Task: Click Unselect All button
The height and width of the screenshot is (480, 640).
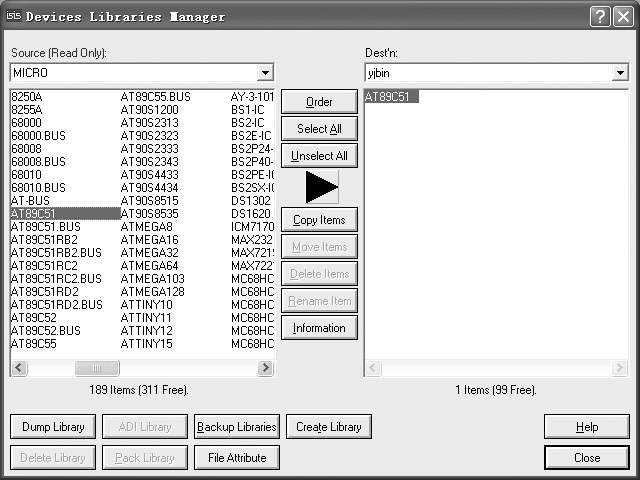Action: pos(319,156)
